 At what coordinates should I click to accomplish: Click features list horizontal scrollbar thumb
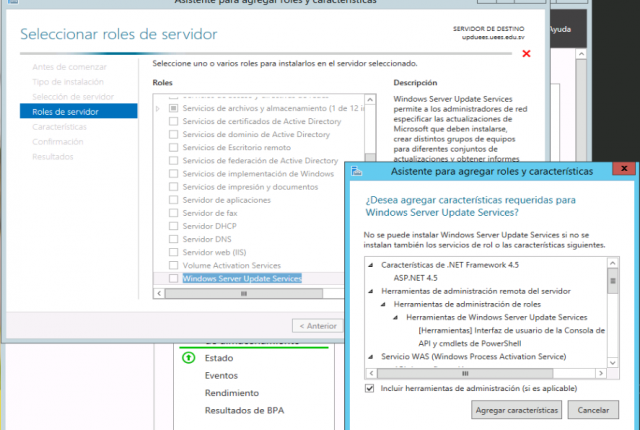465,373
